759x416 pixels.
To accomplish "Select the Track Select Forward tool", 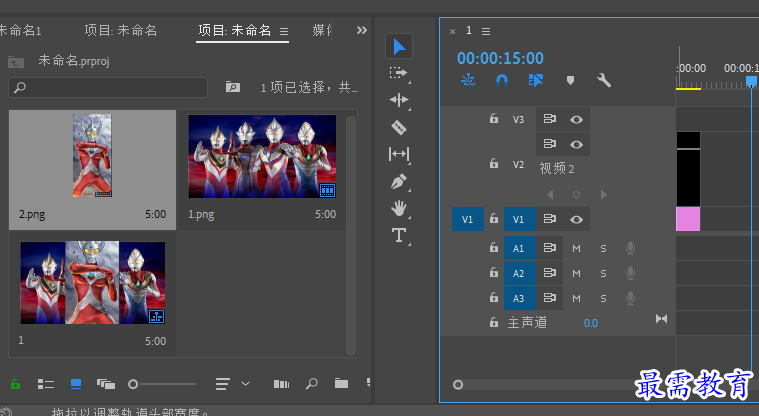I will (399, 73).
